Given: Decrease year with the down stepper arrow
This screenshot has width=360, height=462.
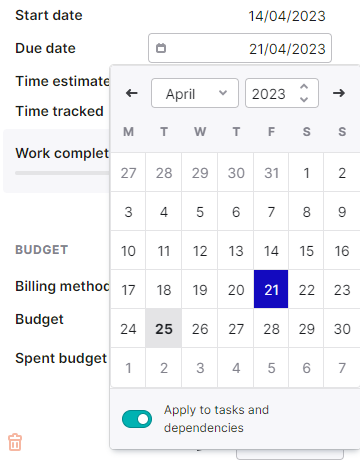Looking at the screenshot, I should [304, 99].
